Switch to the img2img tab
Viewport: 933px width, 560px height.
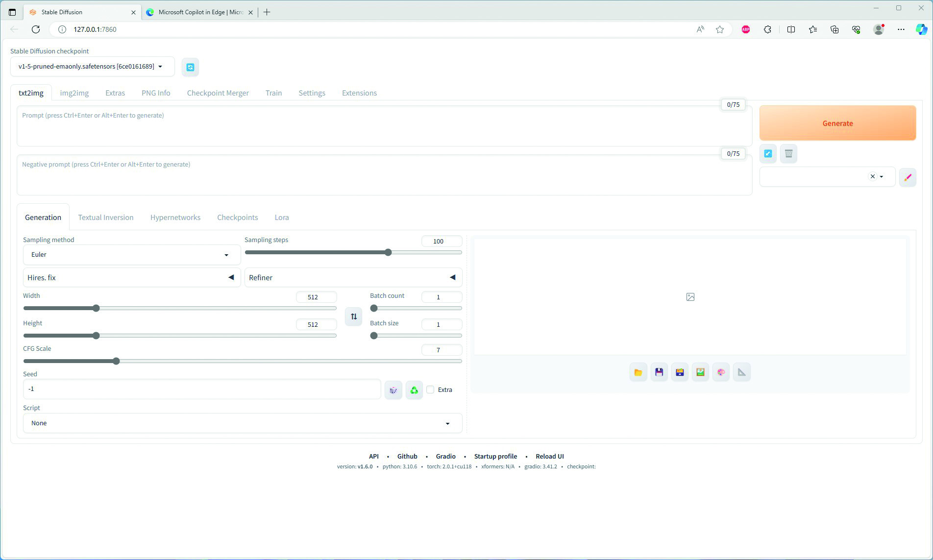point(74,93)
